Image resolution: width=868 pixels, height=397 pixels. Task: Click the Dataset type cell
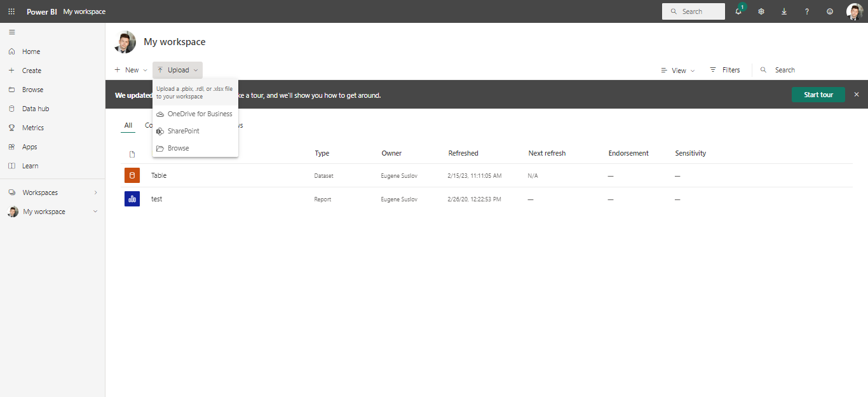[x=323, y=176]
